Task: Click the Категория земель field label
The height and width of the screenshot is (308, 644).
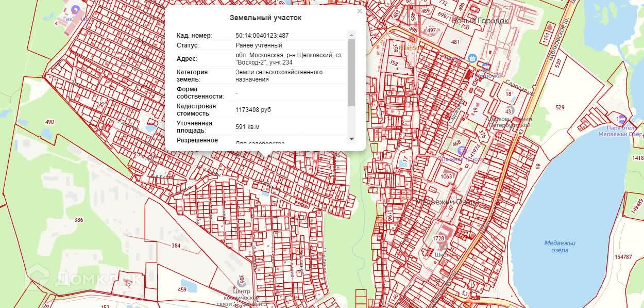Action: click(x=192, y=76)
